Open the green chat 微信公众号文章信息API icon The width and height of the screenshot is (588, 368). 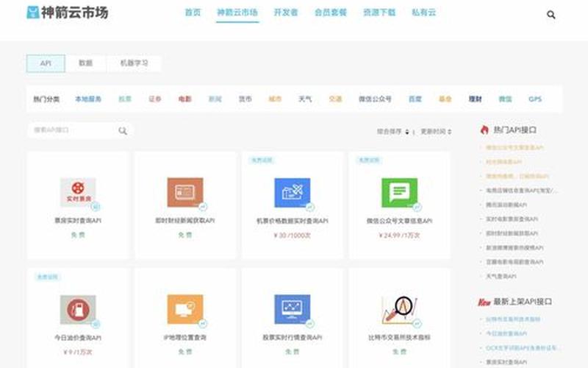(399, 193)
